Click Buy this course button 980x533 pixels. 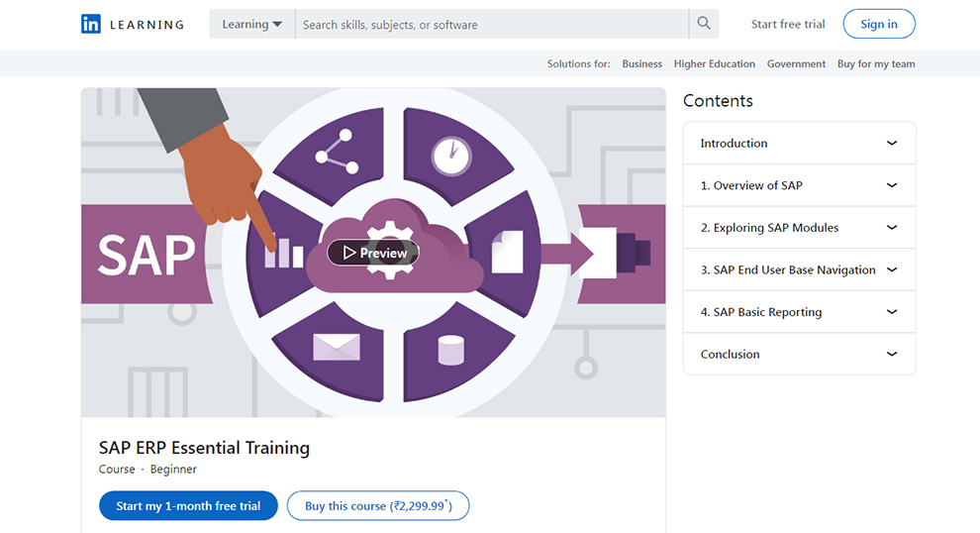[378, 505]
